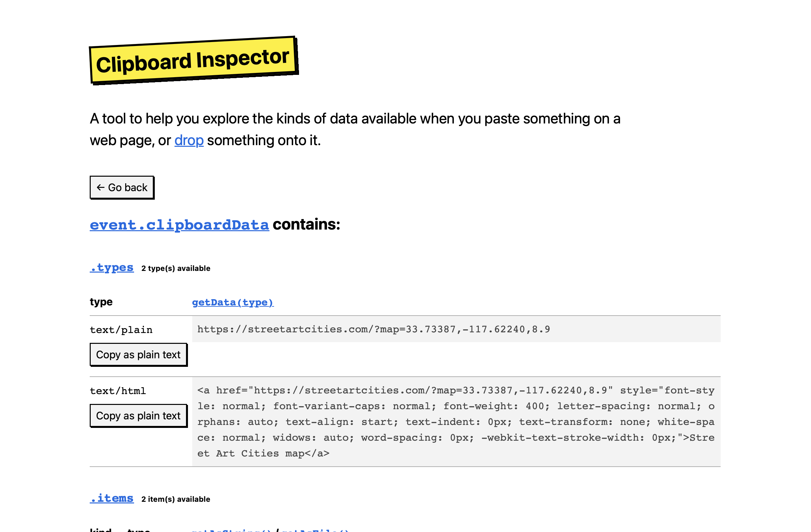
Task: Open the "drop" link in the description
Action: point(189,140)
